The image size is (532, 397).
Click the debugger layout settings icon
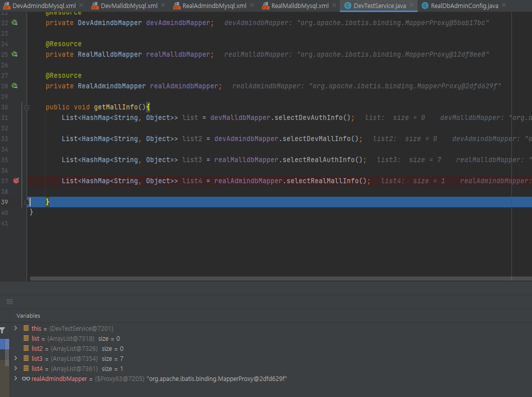coord(10,302)
